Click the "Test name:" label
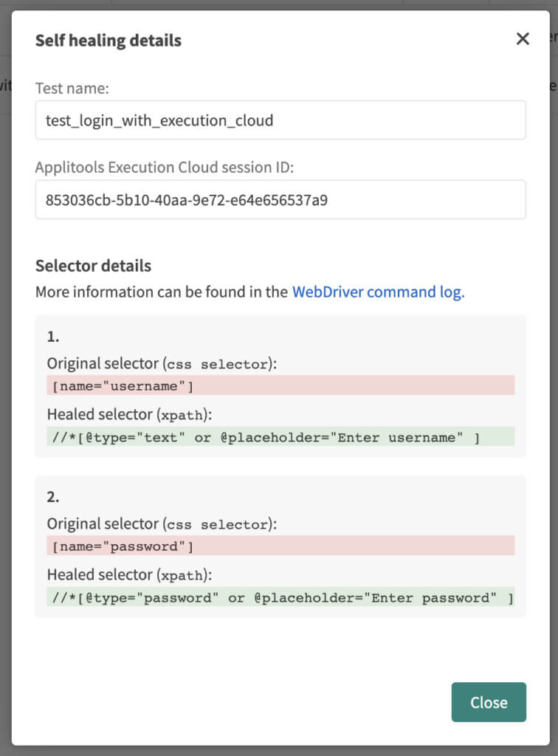Screen dimensions: 558x756 tap(72, 88)
